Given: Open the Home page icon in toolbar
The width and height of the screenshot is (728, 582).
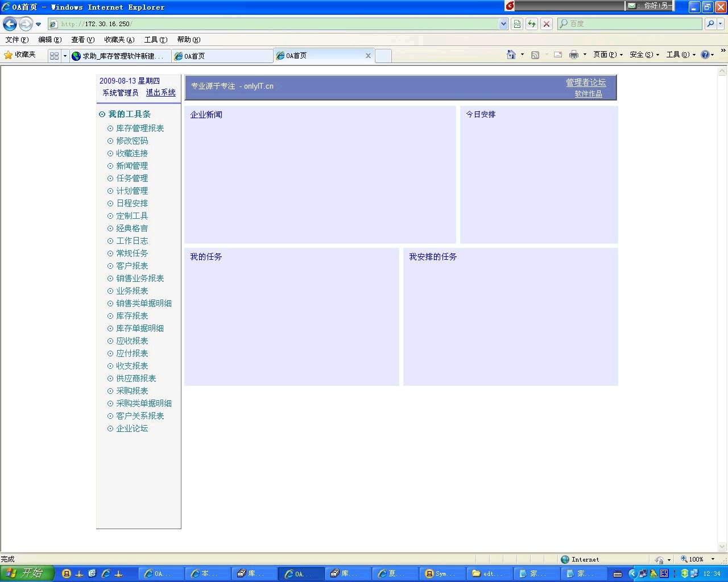Looking at the screenshot, I should tap(511, 55).
